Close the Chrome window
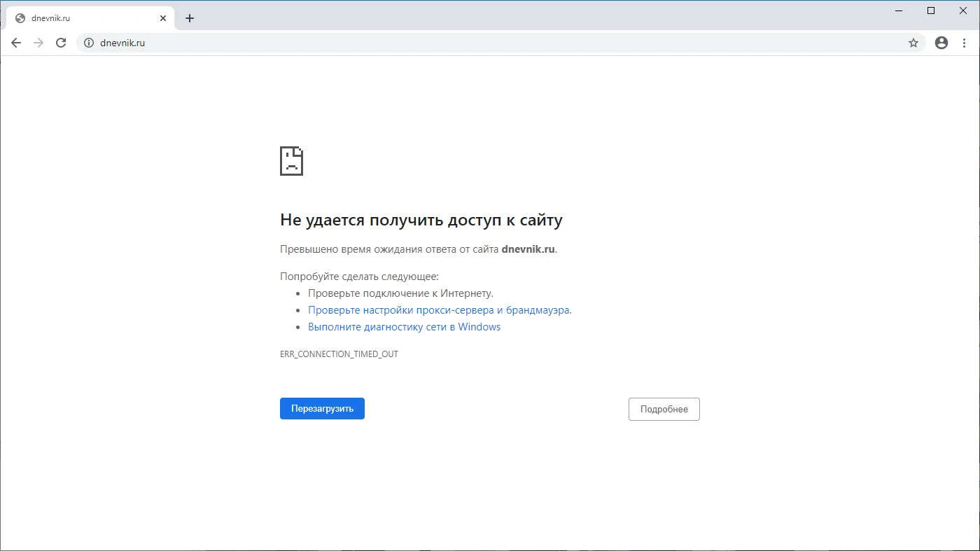Image resolution: width=980 pixels, height=551 pixels. [963, 11]
